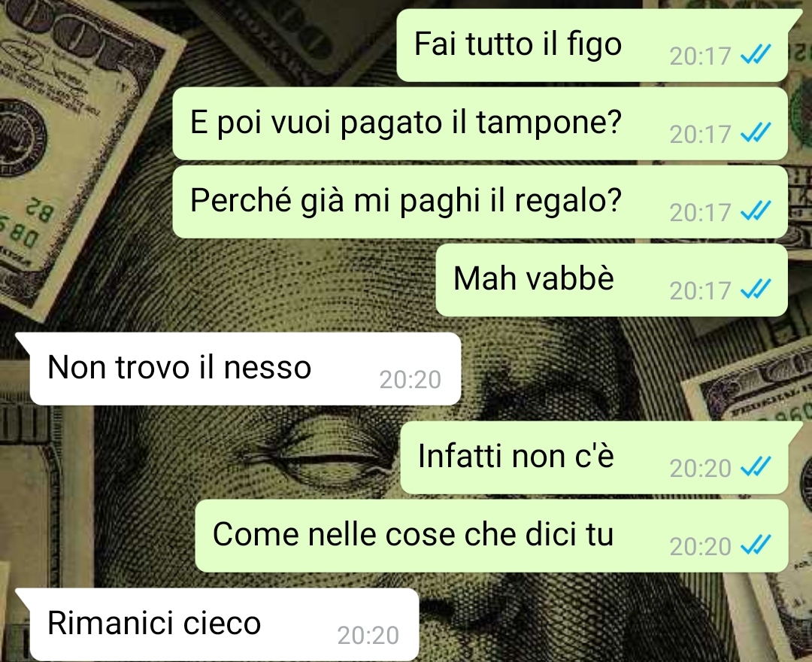
Task: Select the message 'Come nelle cose che dici tu'
Action: pos(492,536)
